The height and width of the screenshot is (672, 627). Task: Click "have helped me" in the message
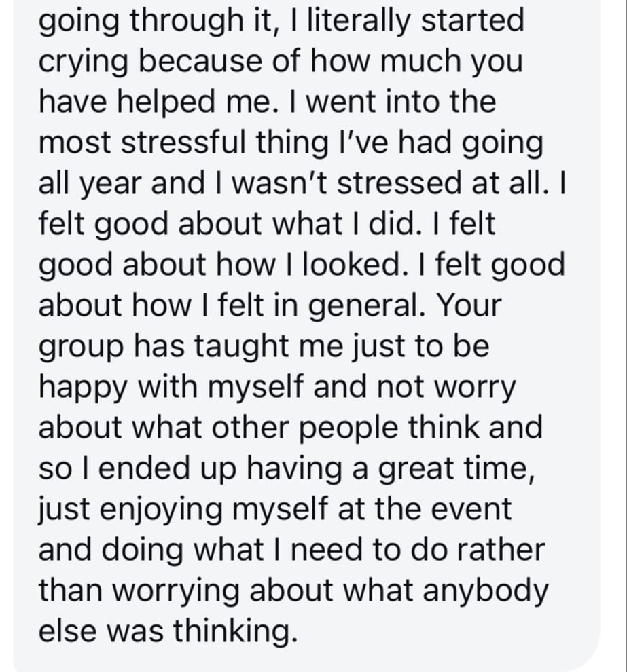154,102
